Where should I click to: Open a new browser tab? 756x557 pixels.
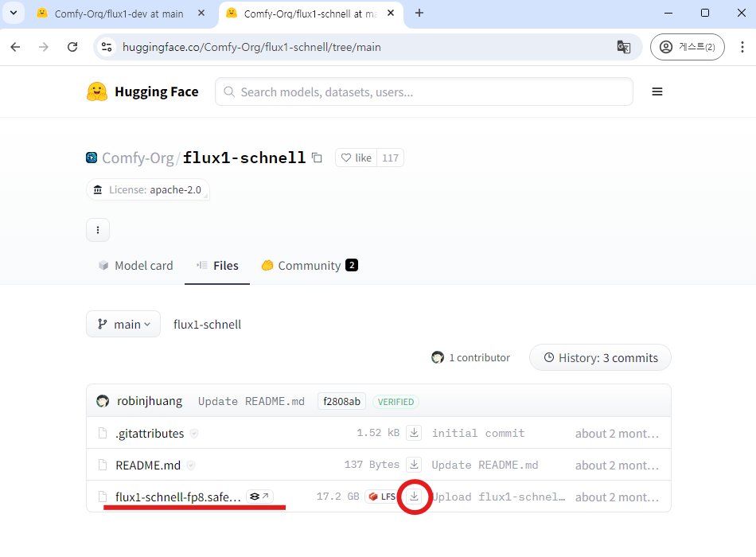click(x=419, y=13)
